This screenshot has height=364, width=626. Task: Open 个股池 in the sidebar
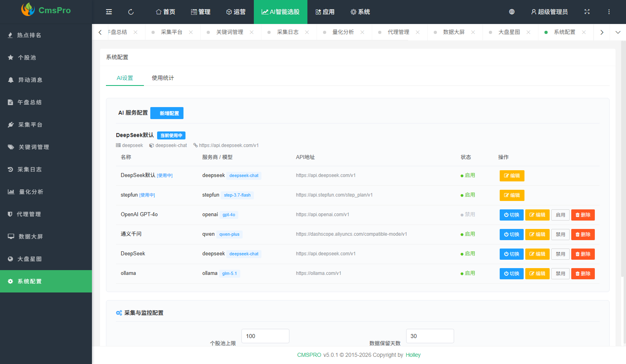point(46,58)
